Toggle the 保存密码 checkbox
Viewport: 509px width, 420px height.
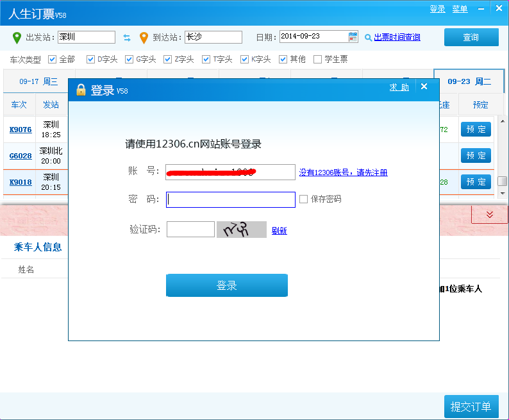pos(304,199)
